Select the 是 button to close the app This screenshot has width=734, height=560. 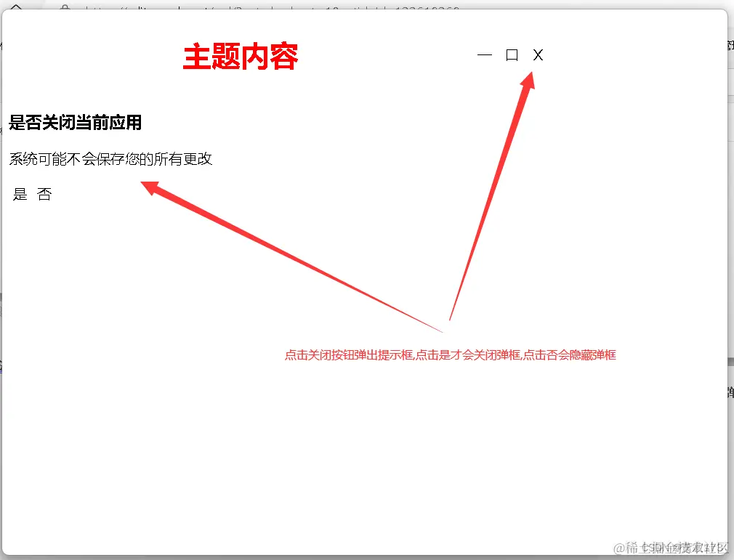click(x=19, y=194)
